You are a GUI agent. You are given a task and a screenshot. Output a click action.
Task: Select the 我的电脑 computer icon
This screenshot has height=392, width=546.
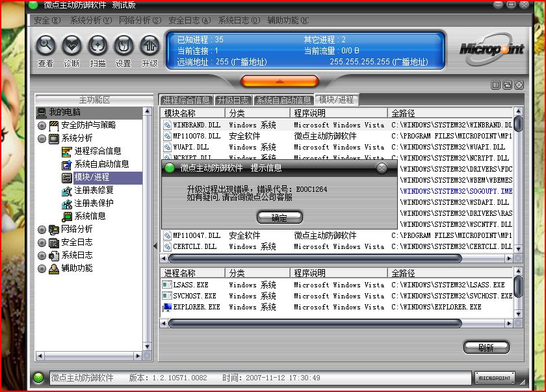coord(42,112)
